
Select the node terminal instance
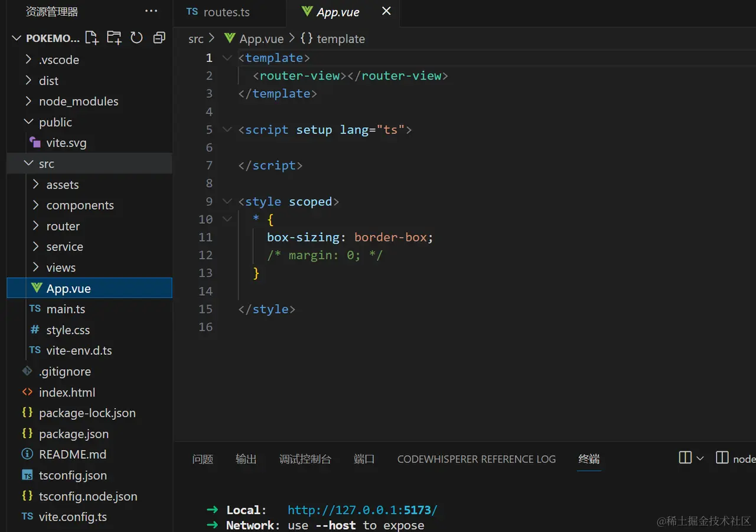coord(735,458)
